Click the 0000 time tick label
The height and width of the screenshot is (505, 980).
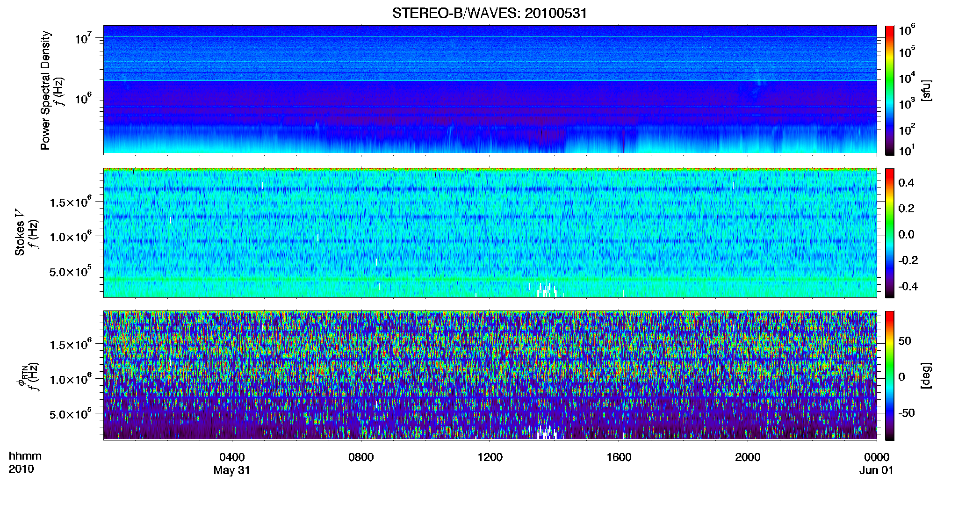pos(877,457)
